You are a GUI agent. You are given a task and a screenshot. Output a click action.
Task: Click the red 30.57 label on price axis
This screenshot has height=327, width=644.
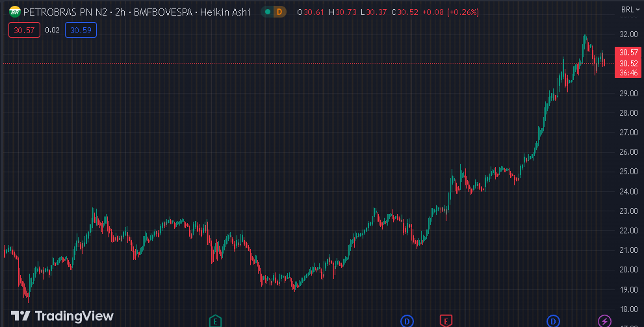[x=628, y=52]
